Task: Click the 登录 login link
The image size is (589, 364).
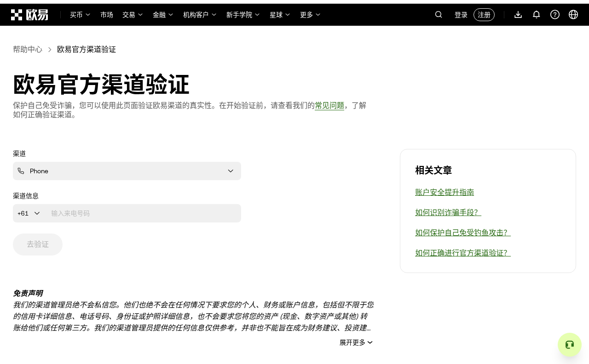Action: pos(461,15)
